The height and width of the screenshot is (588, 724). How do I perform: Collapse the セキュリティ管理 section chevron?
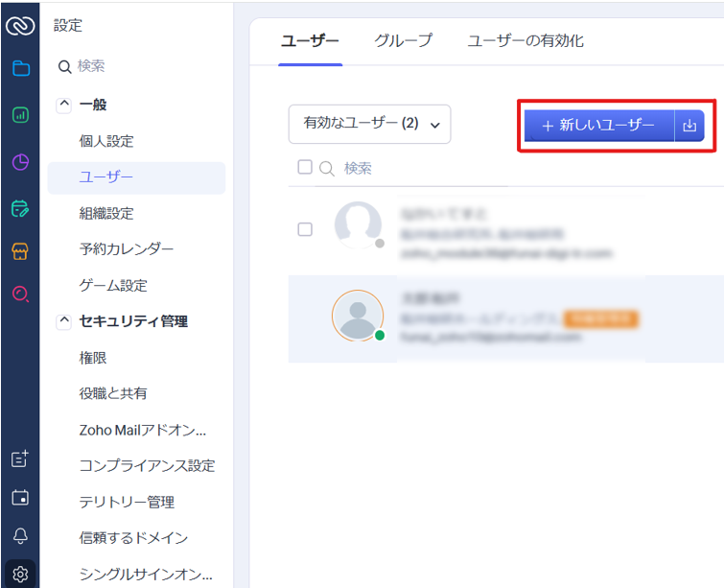point(63,321)
